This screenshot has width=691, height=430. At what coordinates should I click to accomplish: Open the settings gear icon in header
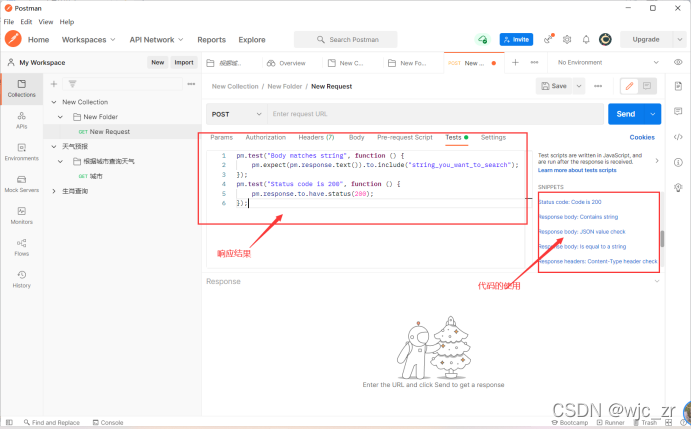point(567,40)
